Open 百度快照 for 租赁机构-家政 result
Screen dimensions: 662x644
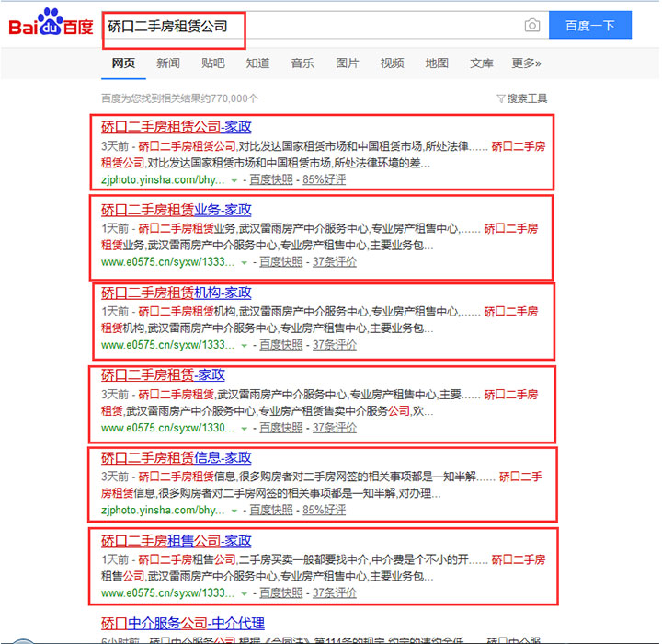click(280, 345)
